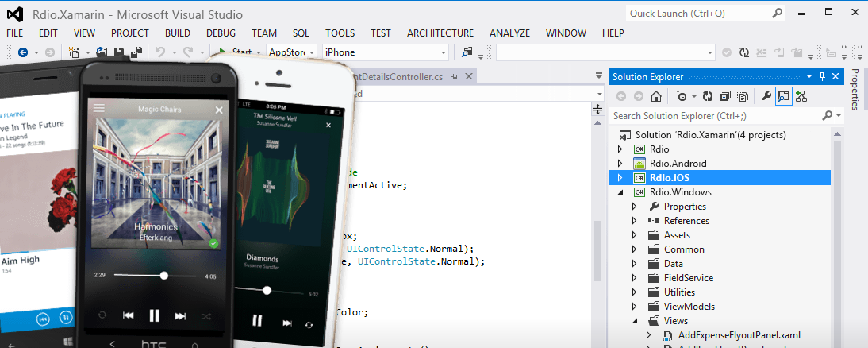Viewport: 868px width, 348px height.
Task: Click the New Project toolbar icon
Action: click(74, 52)
